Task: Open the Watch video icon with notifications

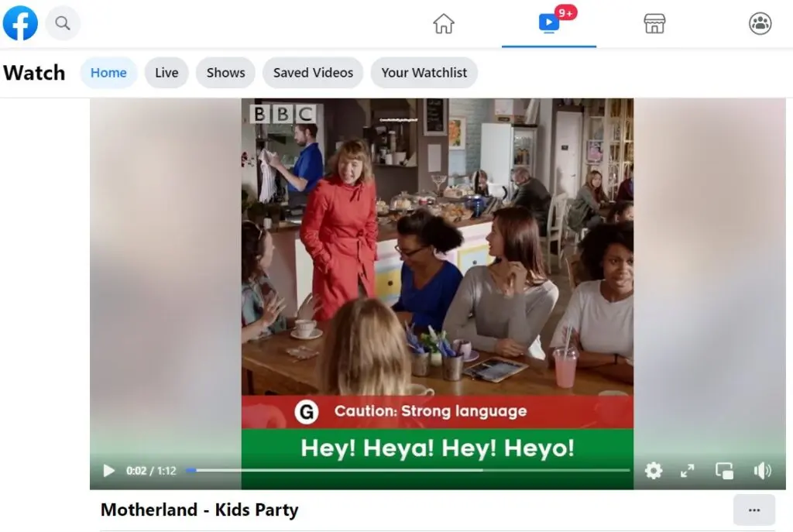Action: click(549, 23)
